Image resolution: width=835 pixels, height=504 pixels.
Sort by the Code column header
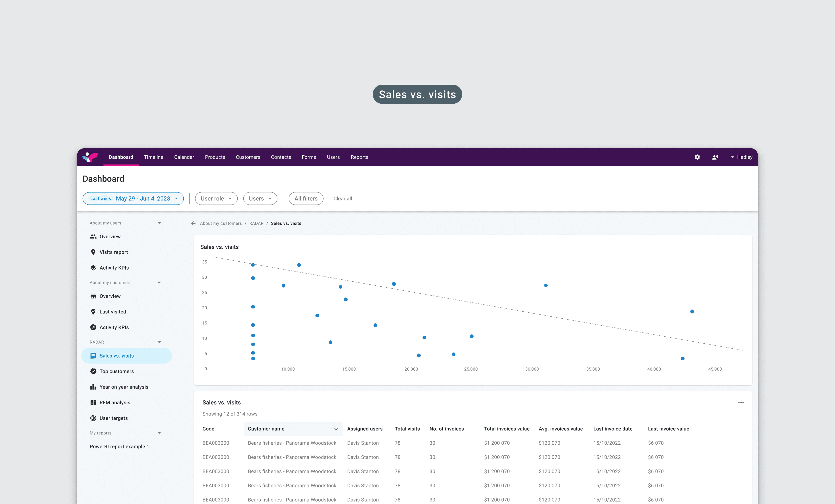(x=208, y=429)
